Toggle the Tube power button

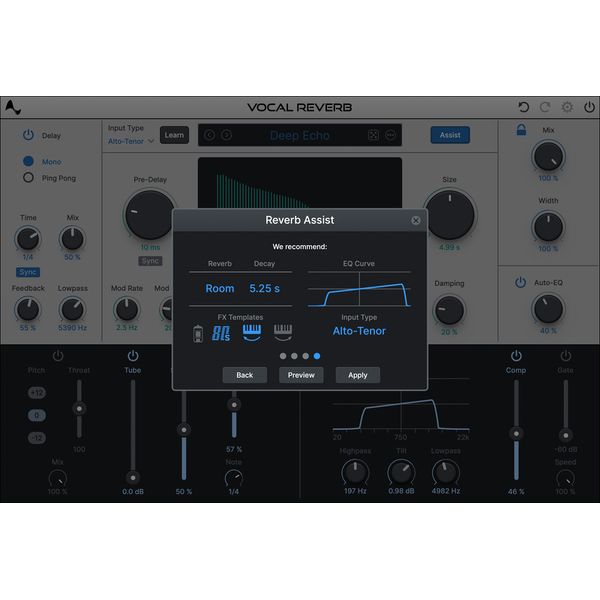133,355
